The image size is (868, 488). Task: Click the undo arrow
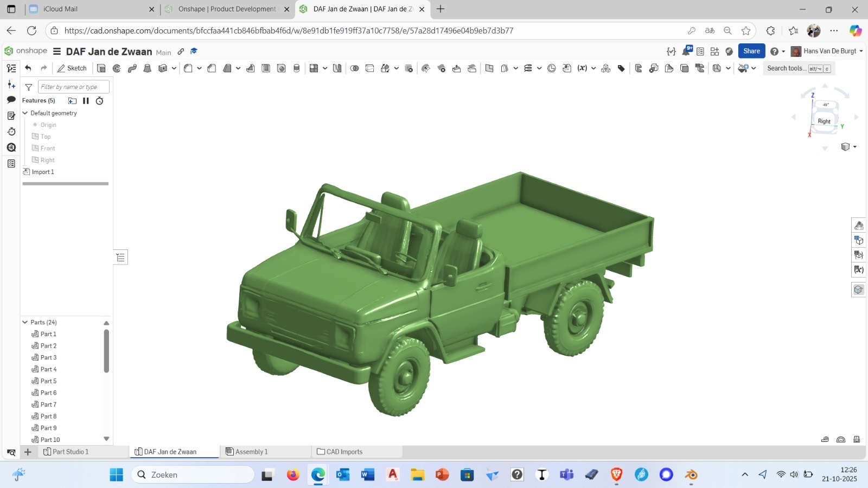[x=28, y=68]
